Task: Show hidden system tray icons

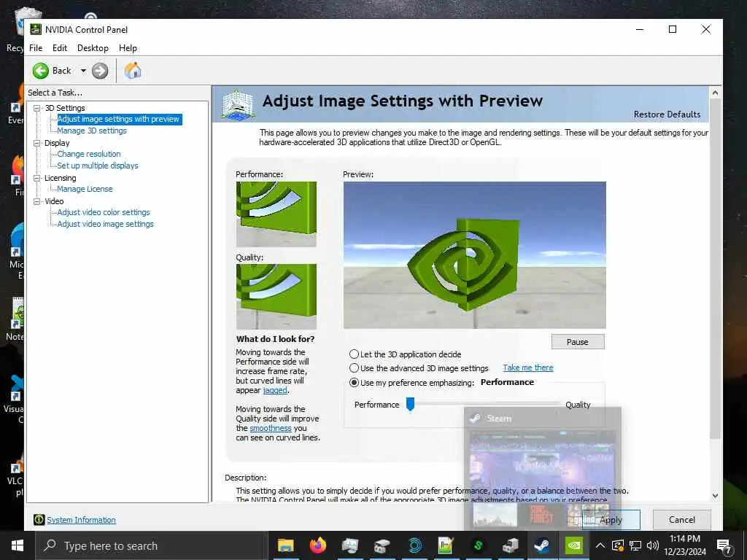Action: coord(600,545)
